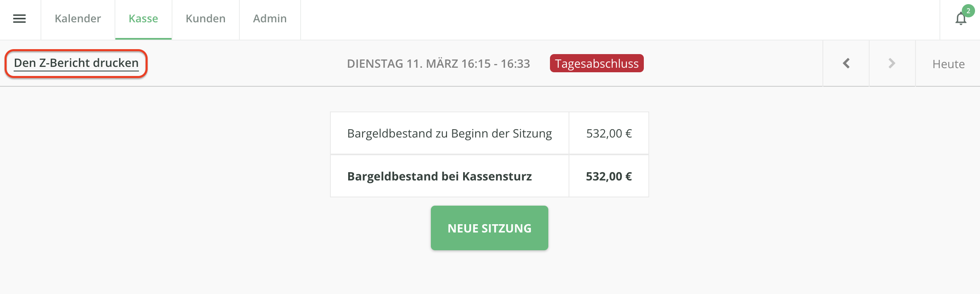980x294 pixels.
Task: Jump to today with Heute
Action: (x=948, y=64)
